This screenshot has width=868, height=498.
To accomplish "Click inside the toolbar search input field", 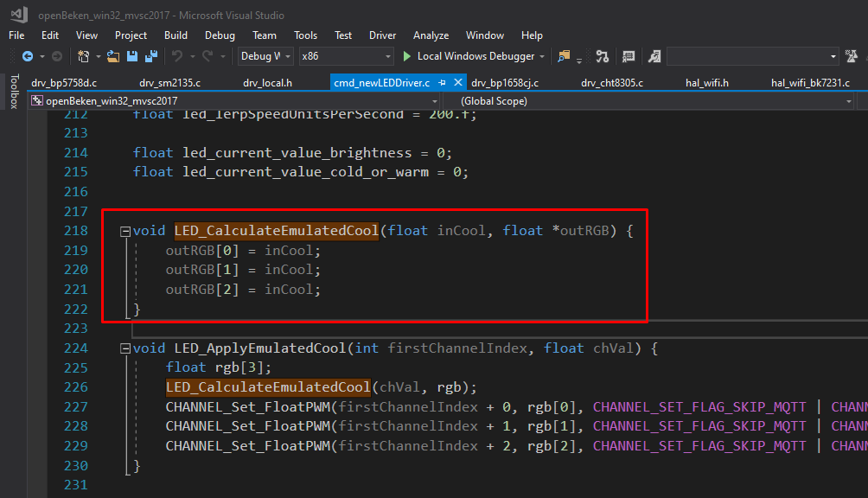I will click(x=746, y=56).
